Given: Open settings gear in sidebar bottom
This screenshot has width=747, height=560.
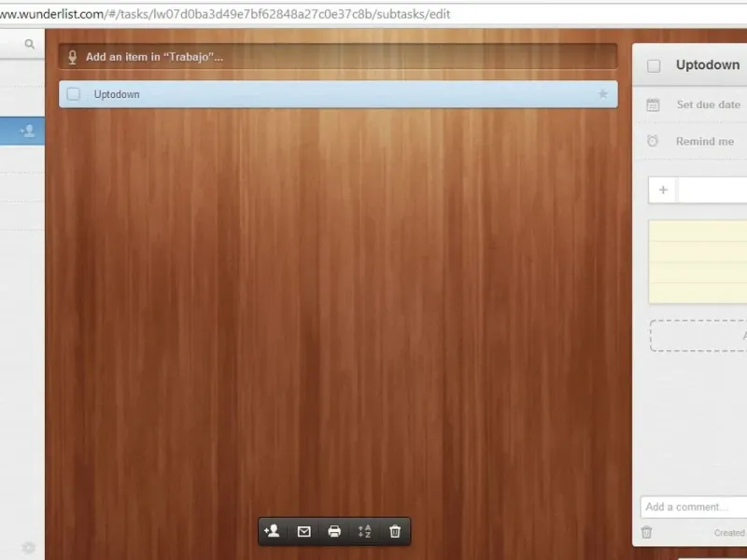Looking at the screenshot, I should [x=29, y=548].
